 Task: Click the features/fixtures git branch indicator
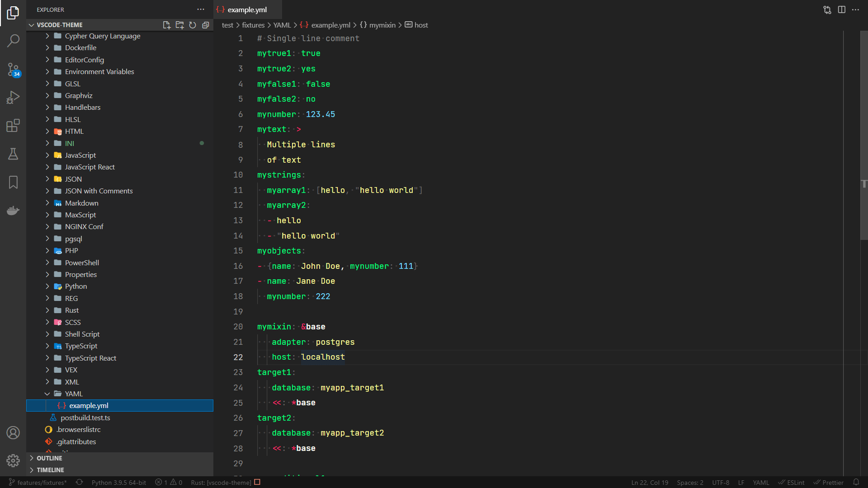38,482
